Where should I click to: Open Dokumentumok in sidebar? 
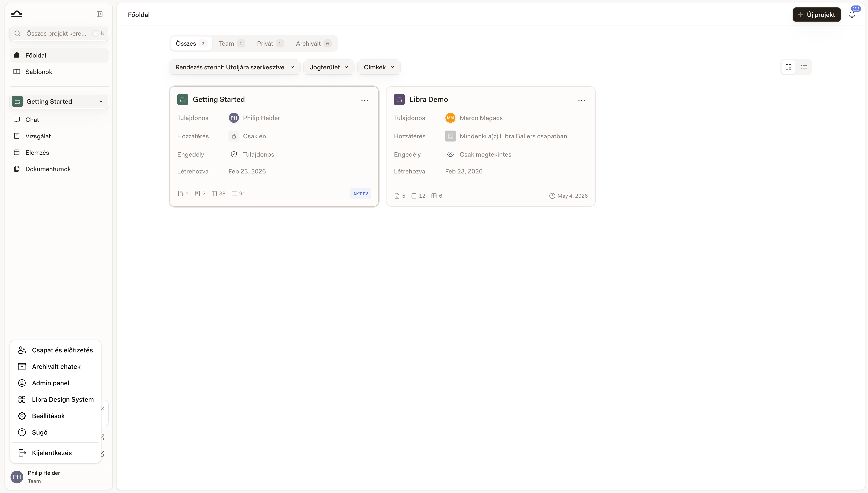59,169
